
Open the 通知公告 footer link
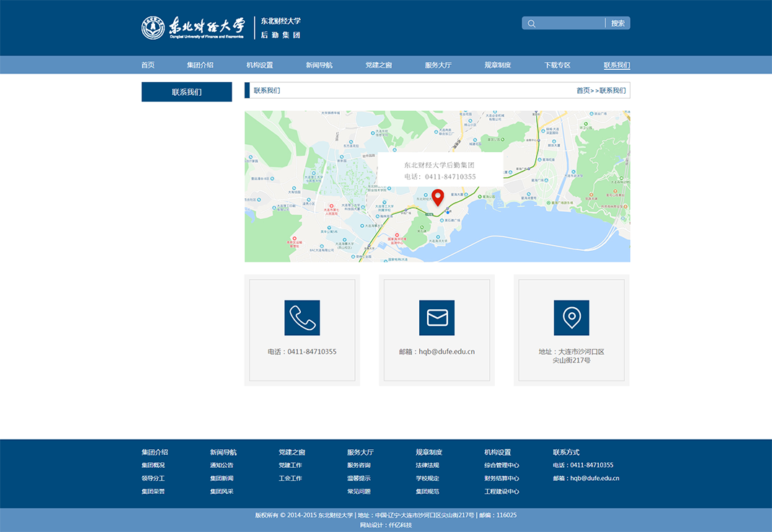point(221,466)
